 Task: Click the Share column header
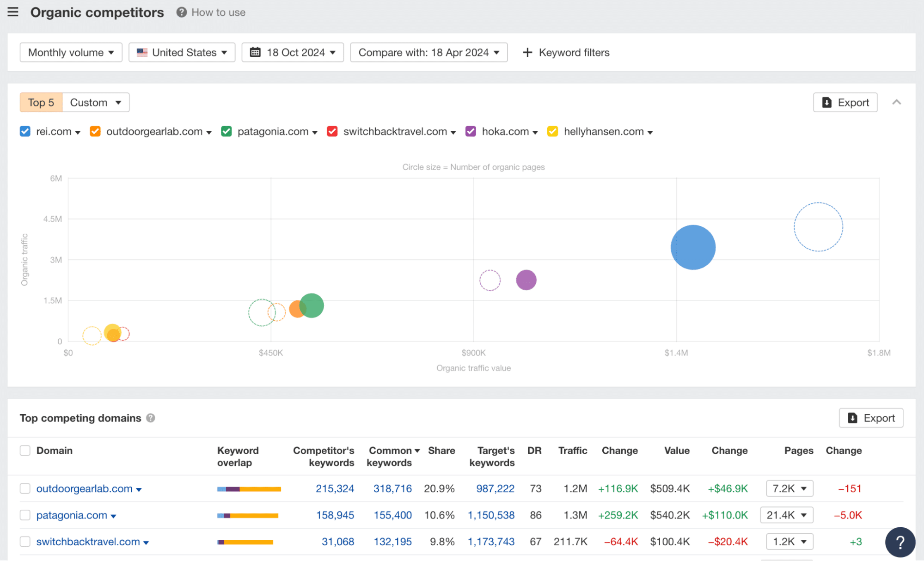[441, 451]
